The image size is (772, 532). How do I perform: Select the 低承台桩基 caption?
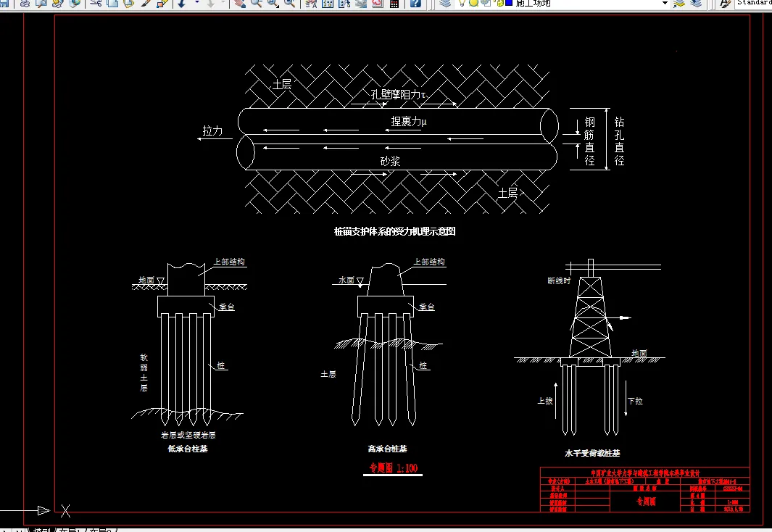pos(188,449)
